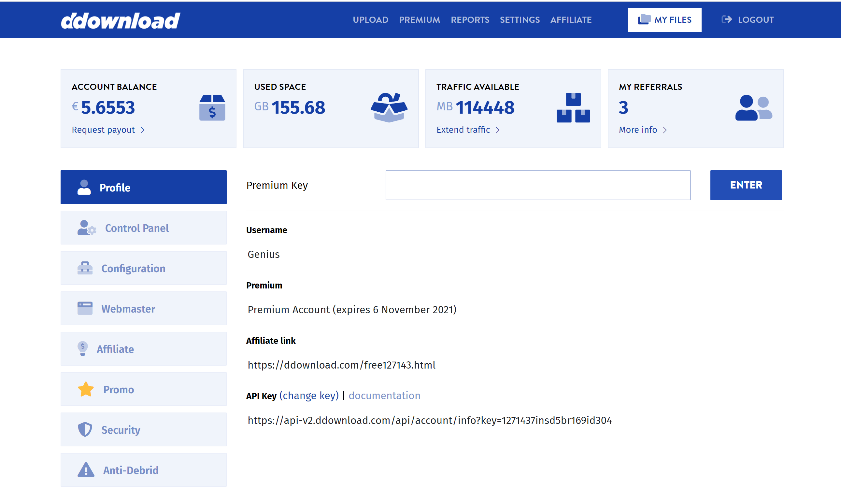Click the Affiliate lightbulb icon in sidebar
This screenshot has height=504, width=841.
pos(82,349)
